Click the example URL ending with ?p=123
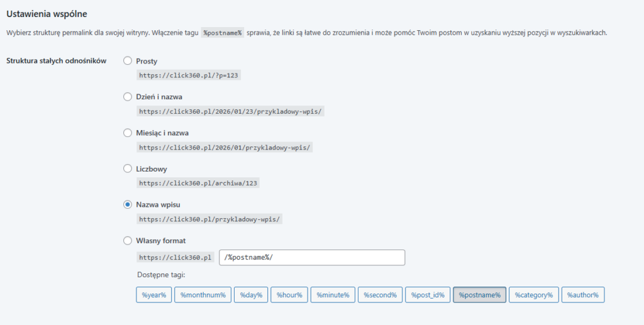The image size is (644, 325). pyautogui.click(x=189, y=75)
